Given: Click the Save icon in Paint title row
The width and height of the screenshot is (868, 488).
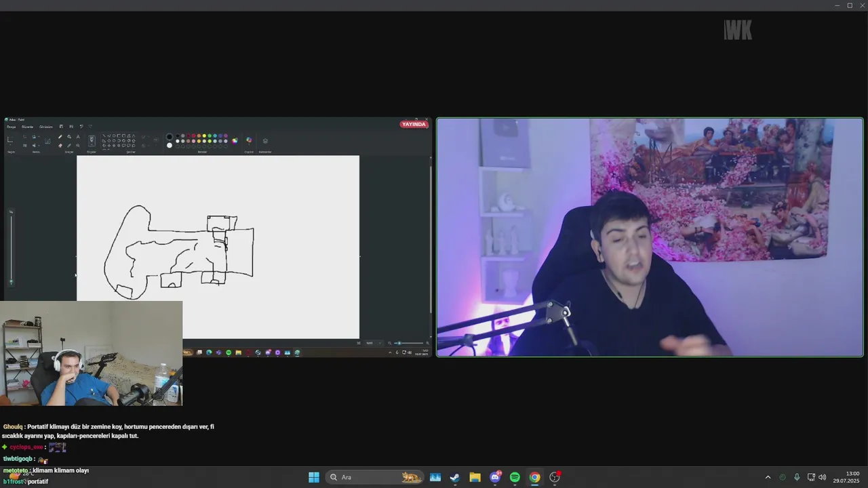Looking at the screenshot, I should pos(61,126).
